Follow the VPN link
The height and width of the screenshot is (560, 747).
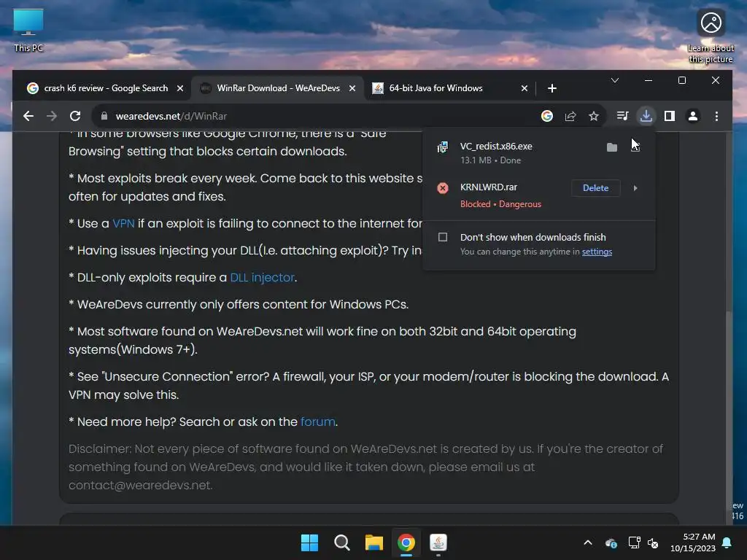tap(123, 223)
